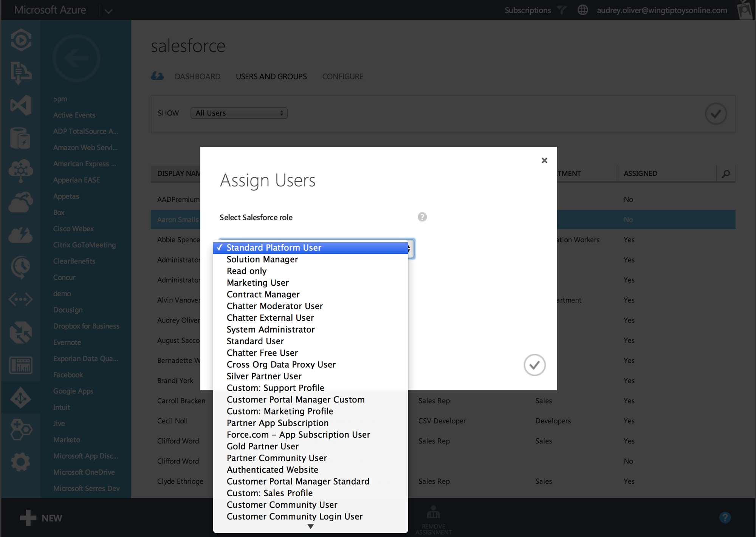Click the Remove Assignment button
The width and height of the screenshot is (756, 537).
click(x=434, y=520)
